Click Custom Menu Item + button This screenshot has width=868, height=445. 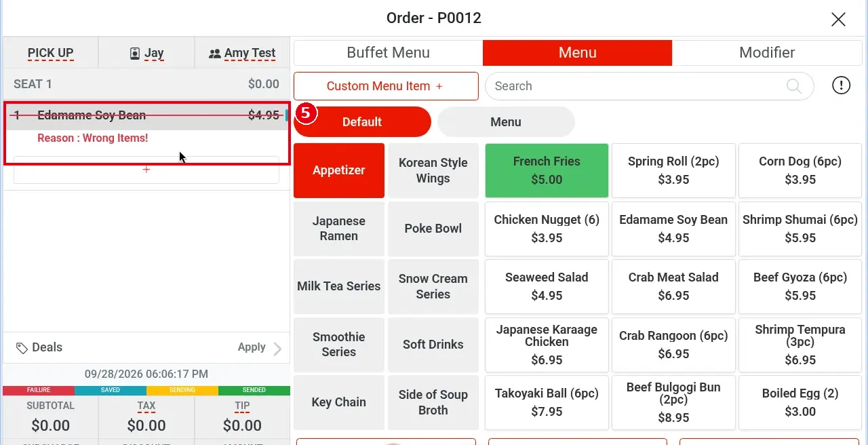point(386,86)
